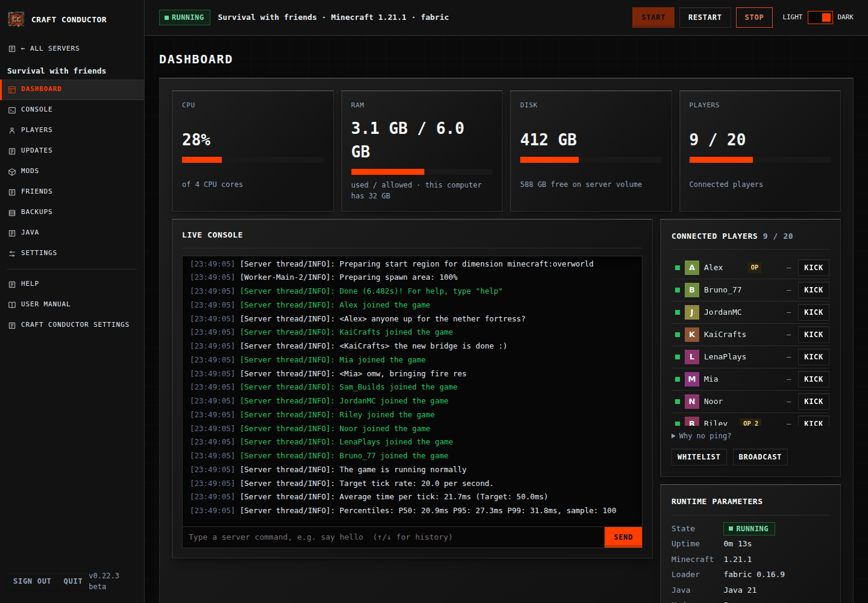Click the OP badge next to Alex

point(755,268)
